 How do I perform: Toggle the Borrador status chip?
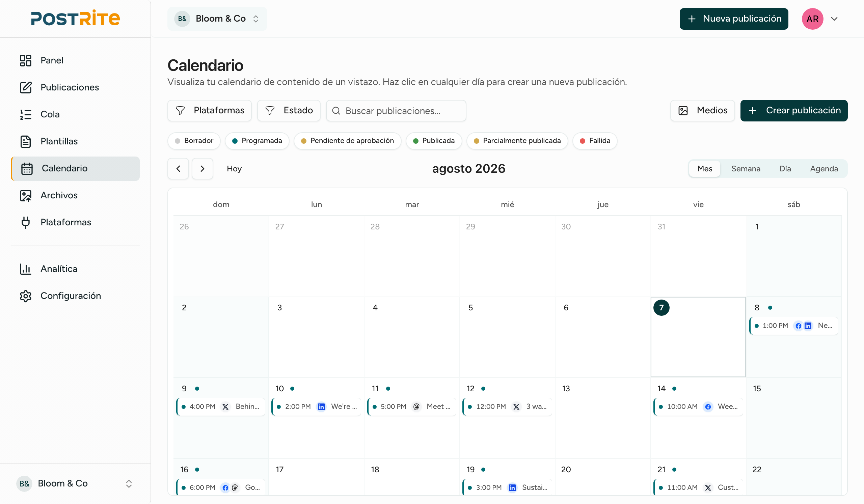point(194,141)
